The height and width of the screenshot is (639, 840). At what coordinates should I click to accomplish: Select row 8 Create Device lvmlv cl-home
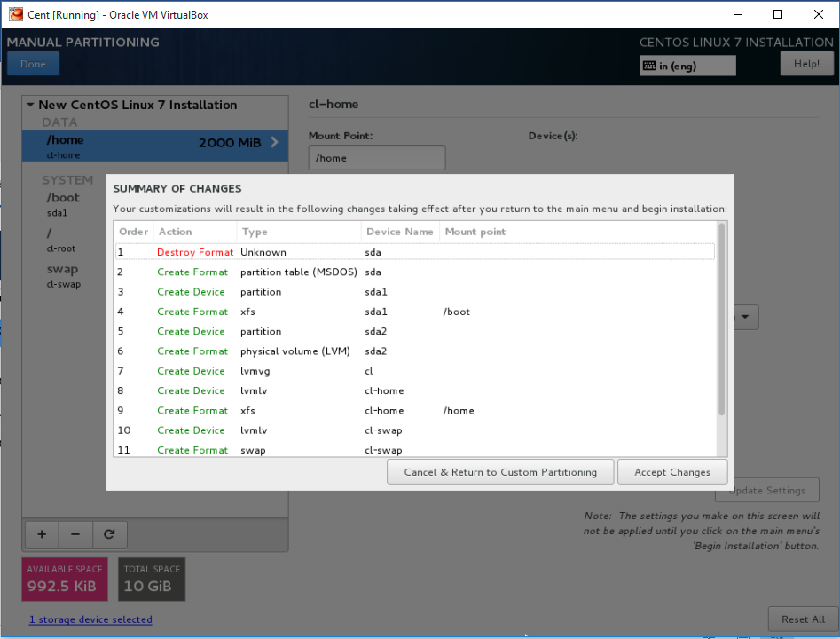point(414,390)
